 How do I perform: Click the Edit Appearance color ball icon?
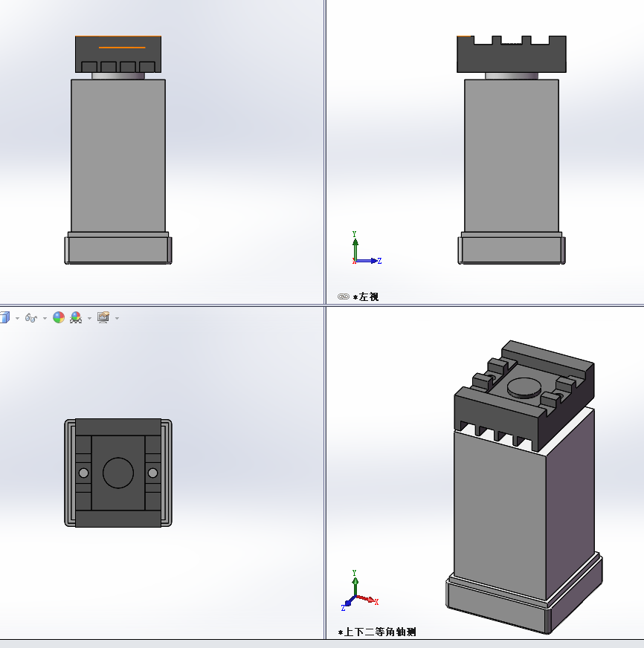click(59, 317)
